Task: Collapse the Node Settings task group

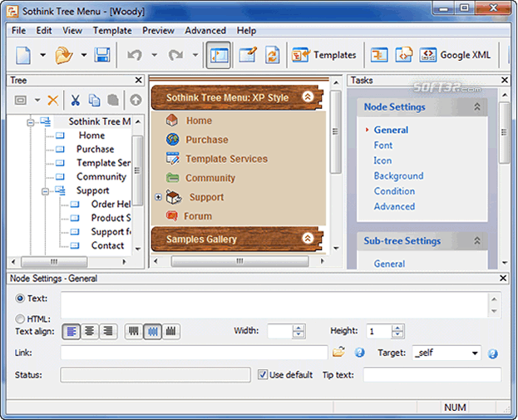Action: pyautogui.click(x=477, y=106)
